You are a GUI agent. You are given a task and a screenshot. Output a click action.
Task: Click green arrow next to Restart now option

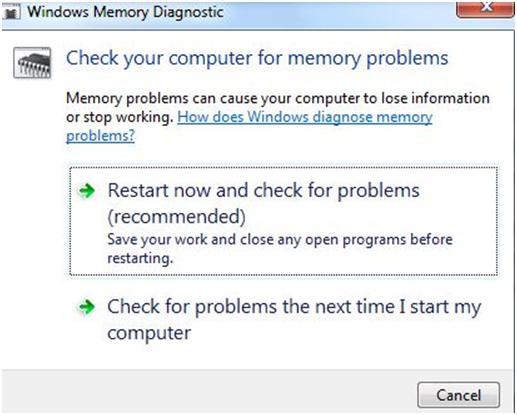[x=87, y=191]
